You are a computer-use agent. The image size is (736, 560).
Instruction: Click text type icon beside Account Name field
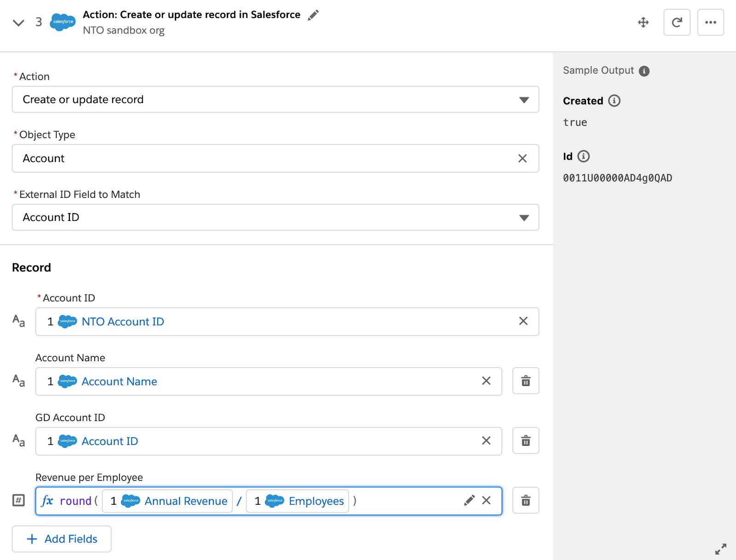point(18,381)
